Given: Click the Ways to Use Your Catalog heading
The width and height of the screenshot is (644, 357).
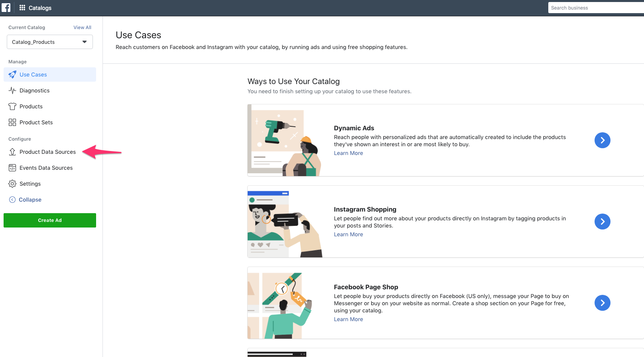Looking at the screenshot, I should tap(293, 81).
